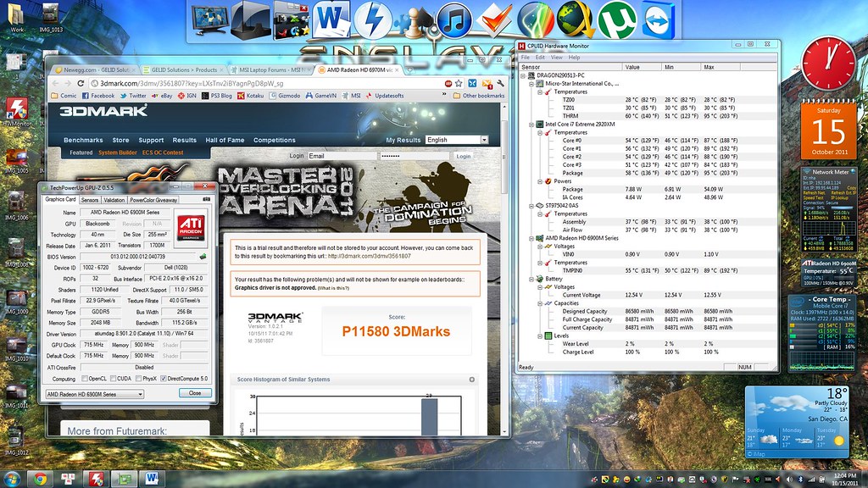Open the Facebook bookmark in Chrome

[98, 96]
